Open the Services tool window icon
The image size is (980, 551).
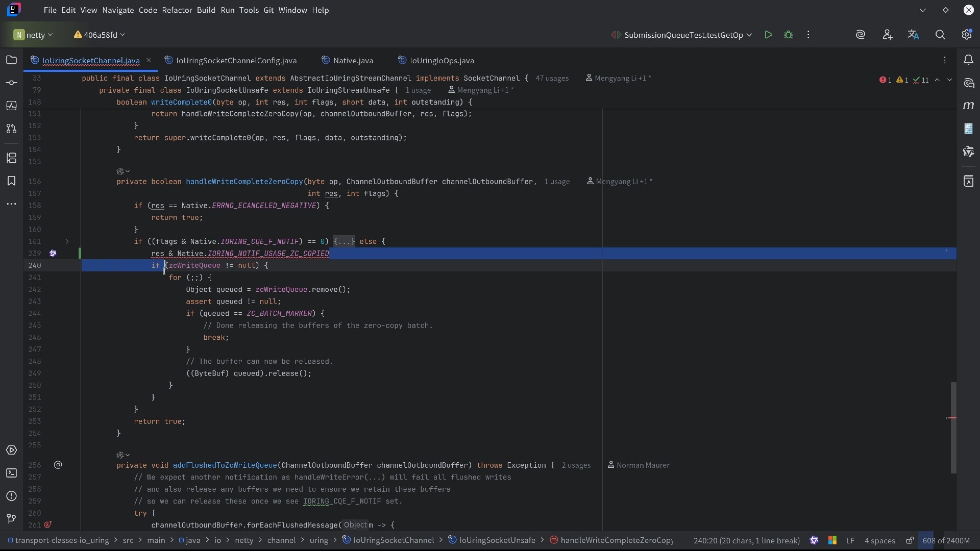point(11,450)
